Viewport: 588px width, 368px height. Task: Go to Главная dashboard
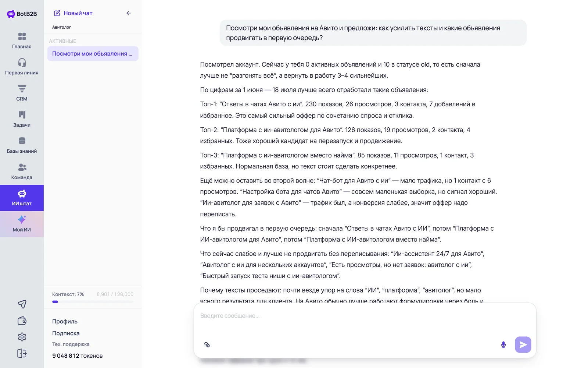(x=22, y=41)
